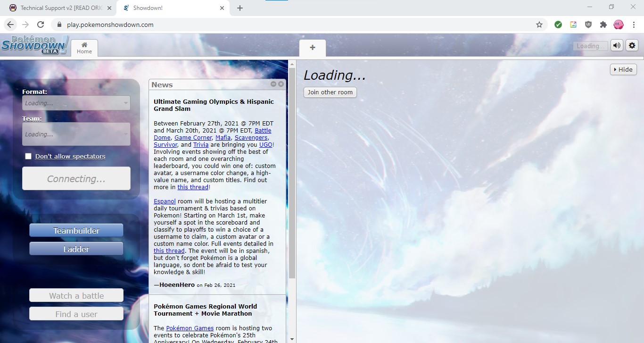Click the news scrollbar up arrow
Image resolution: width=644 pixels, height=343 pixels.
(292, 64)
